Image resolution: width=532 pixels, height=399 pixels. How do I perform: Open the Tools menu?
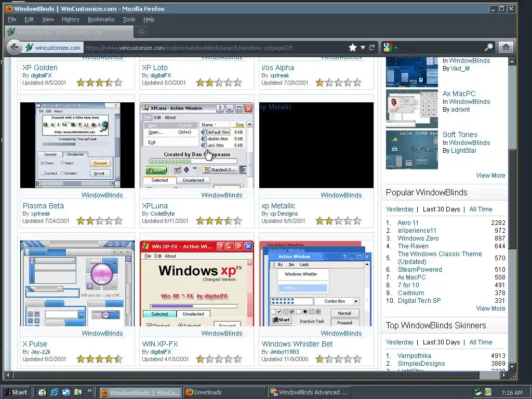129,19
